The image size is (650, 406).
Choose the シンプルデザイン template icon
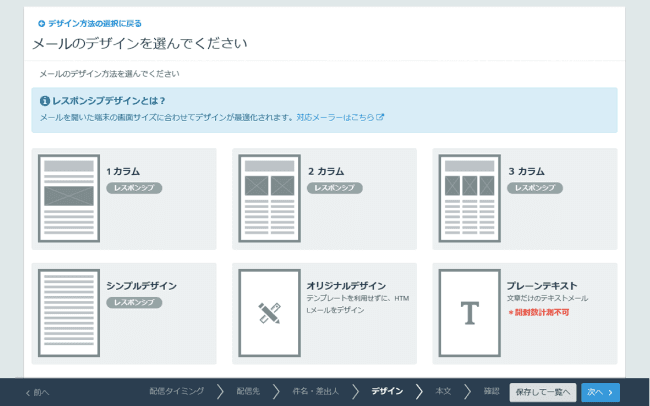pos(69,313)
